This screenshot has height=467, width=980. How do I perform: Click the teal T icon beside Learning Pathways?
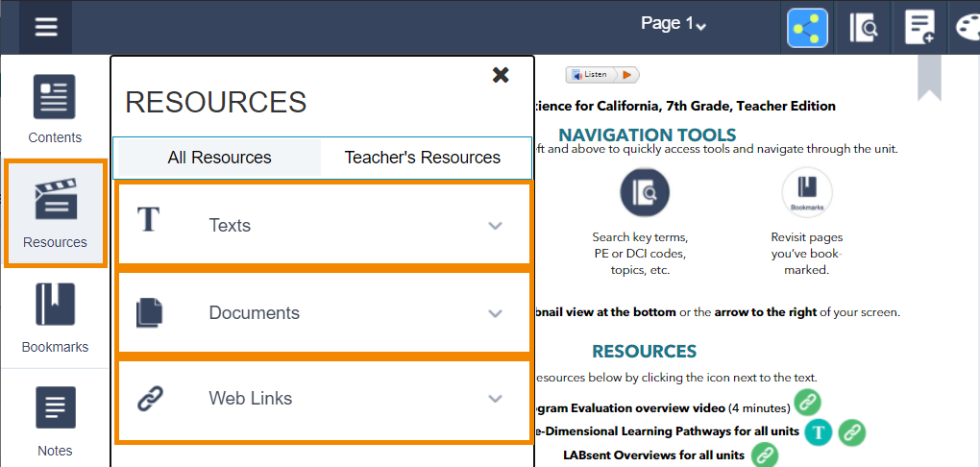(818, 431)
